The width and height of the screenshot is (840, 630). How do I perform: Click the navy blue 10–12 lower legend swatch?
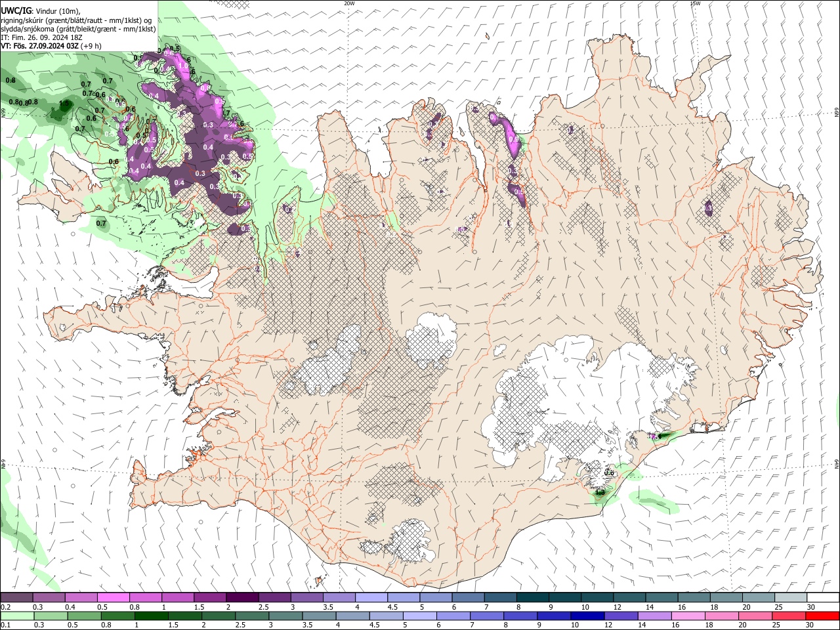coord(587,616)
